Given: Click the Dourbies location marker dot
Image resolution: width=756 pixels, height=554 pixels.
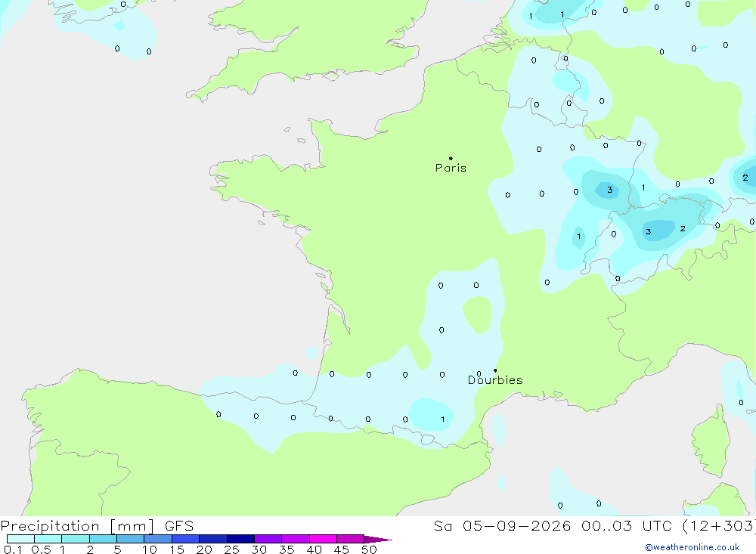Looking at the screenshot, I should (495, 370).
